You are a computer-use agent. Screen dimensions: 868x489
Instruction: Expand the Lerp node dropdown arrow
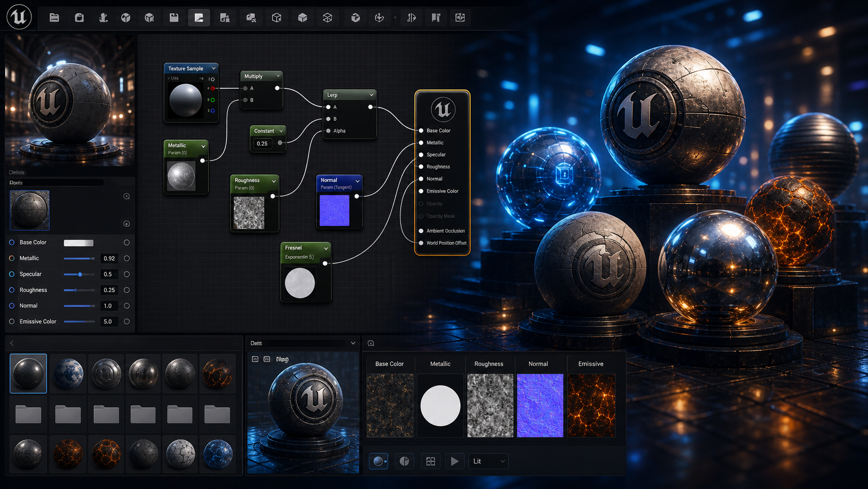[x=371, y=95]
